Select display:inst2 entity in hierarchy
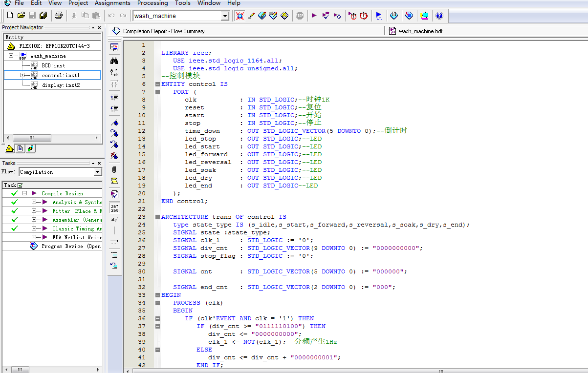The height and width of the screenshot is (373, 588). click(x=61, y=85)
